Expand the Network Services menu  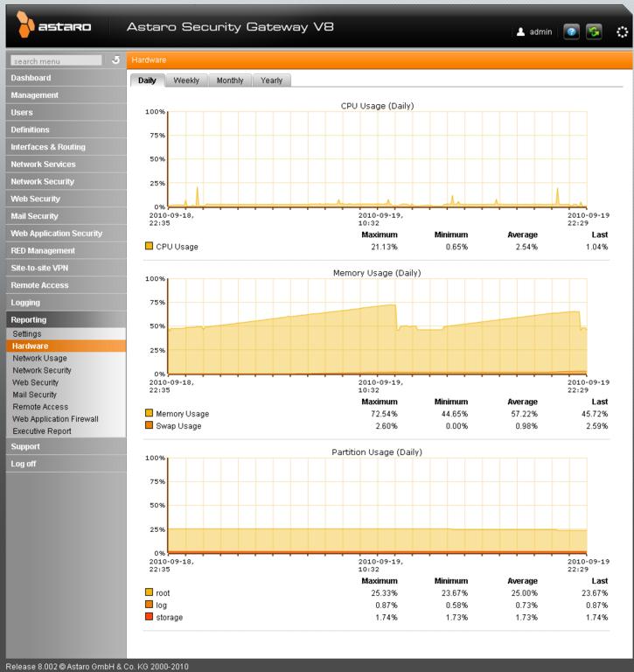point(66,164)
